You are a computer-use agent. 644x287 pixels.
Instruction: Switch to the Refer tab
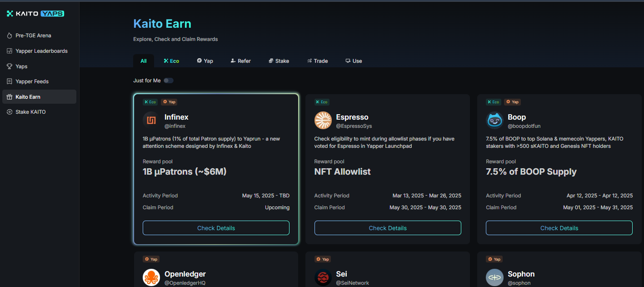pos(240,61)
